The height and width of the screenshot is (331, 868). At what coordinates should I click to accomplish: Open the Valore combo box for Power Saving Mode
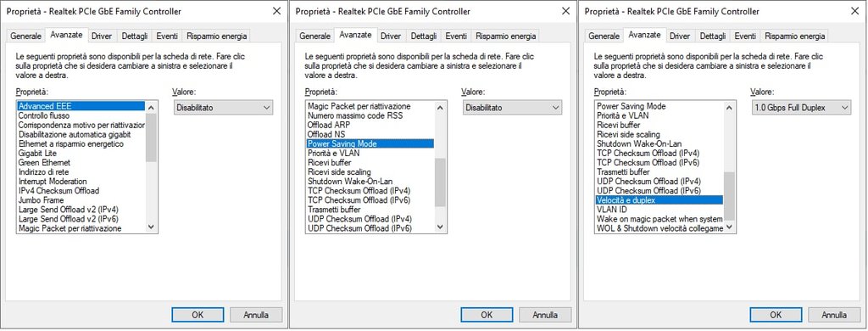tap(512, 108)
